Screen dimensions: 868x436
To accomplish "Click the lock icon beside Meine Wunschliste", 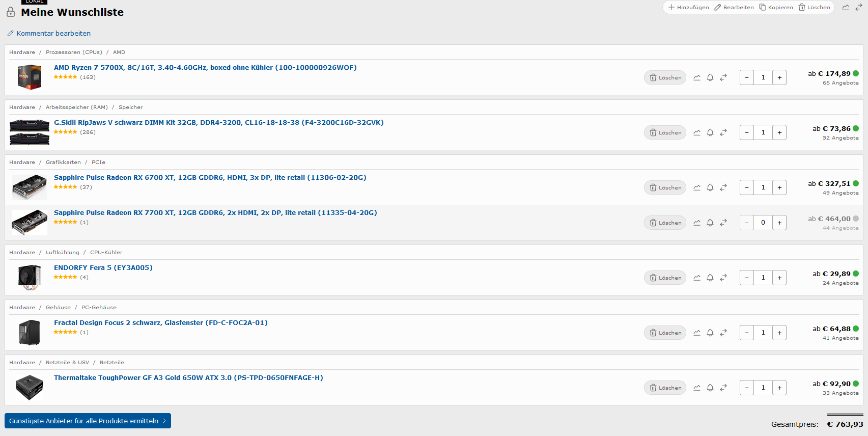I will point(11,12).
